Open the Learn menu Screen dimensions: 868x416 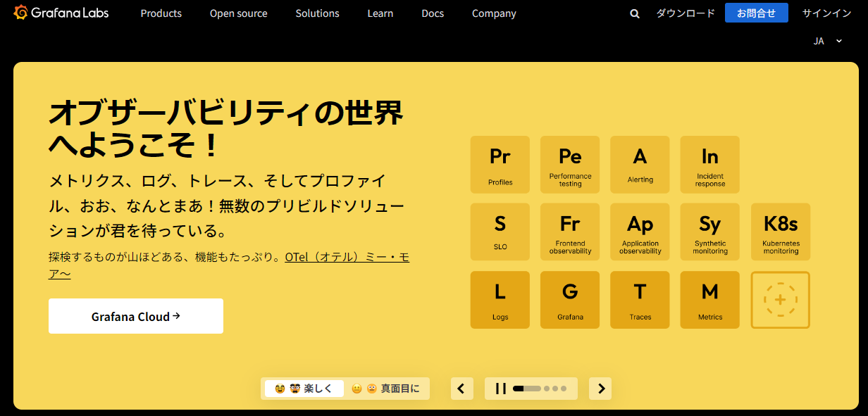click(x=380, y=13)
